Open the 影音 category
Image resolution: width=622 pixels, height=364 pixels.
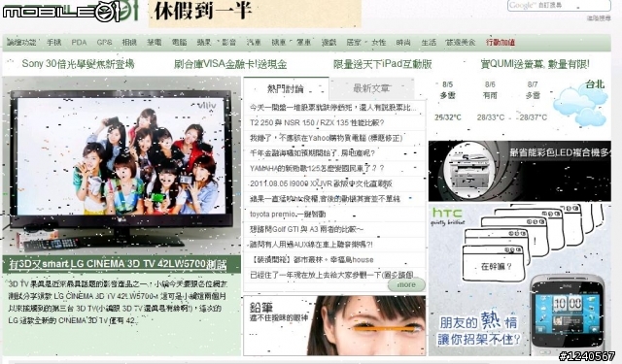229,42
